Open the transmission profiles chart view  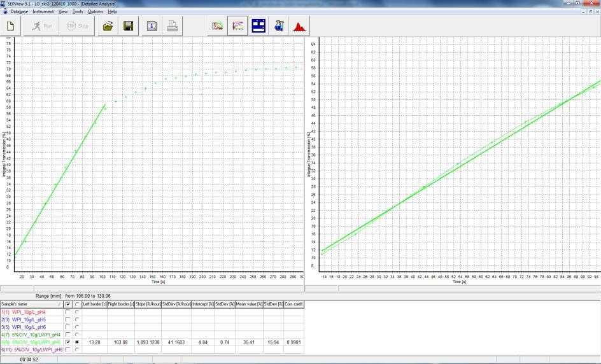pos(217,26)
